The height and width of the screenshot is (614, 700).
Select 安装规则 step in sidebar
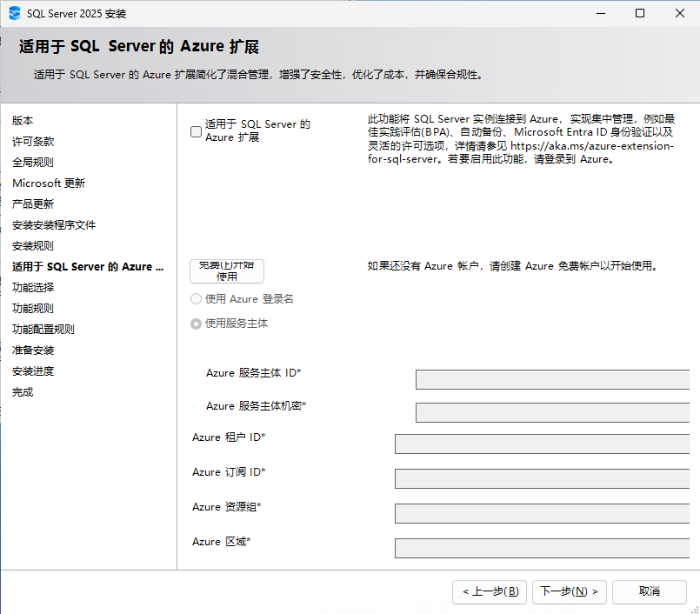point(33,245)
